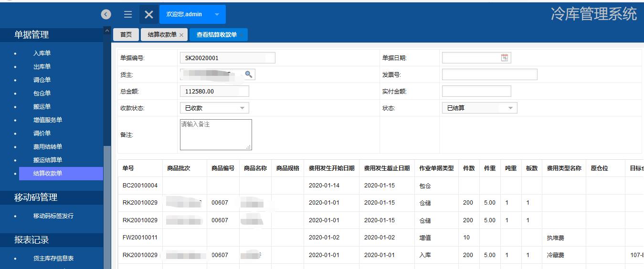Go to 费用结转单 in sidebar menu
Image resolution: width=644 pixels, height=269 pixels.
(48, 147)
